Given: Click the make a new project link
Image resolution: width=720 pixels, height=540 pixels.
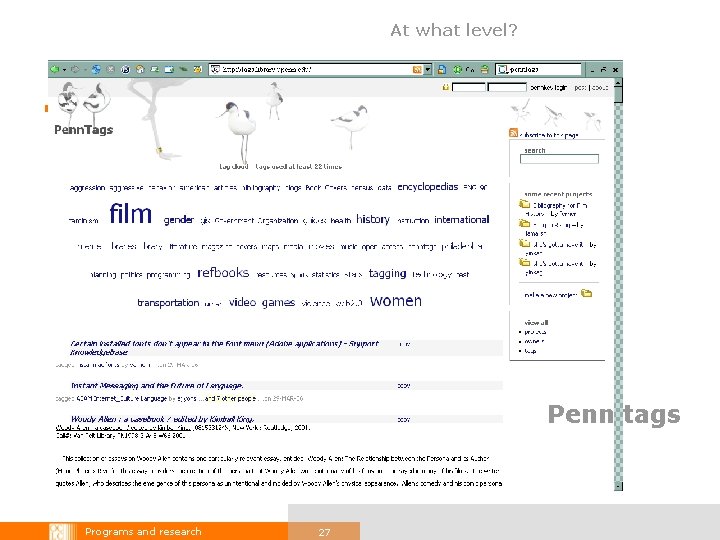Looking at the screenshot, I should coord(551,295).
